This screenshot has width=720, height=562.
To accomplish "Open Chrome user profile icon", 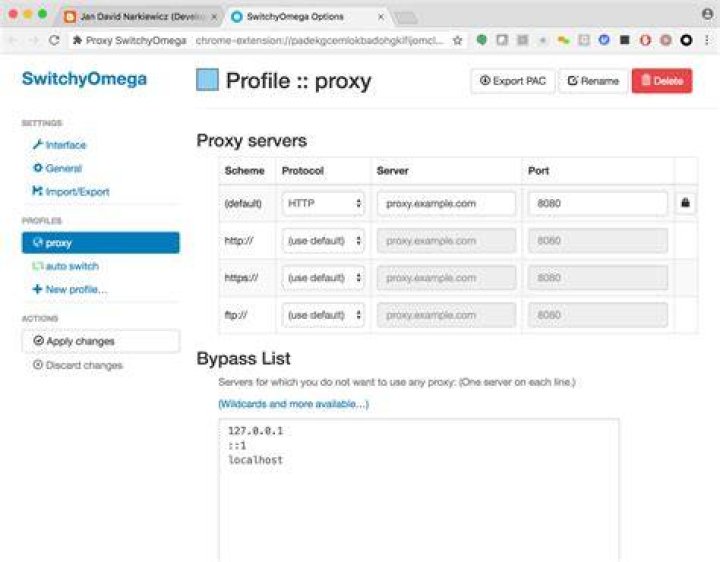I will tap(708, 14).
